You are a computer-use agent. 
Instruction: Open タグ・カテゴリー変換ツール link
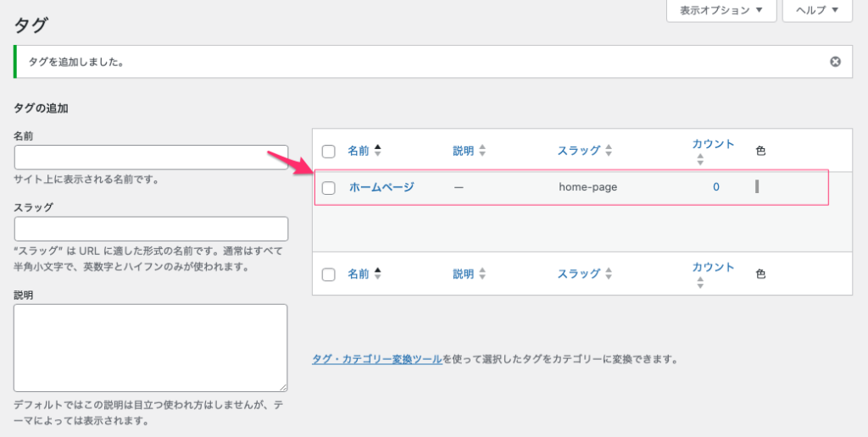(377, 359)
